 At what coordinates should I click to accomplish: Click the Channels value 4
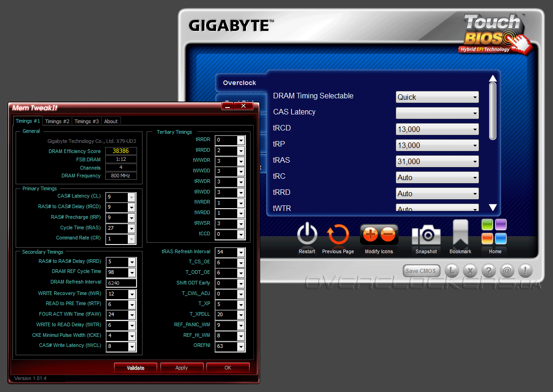[x=121, y=168]
